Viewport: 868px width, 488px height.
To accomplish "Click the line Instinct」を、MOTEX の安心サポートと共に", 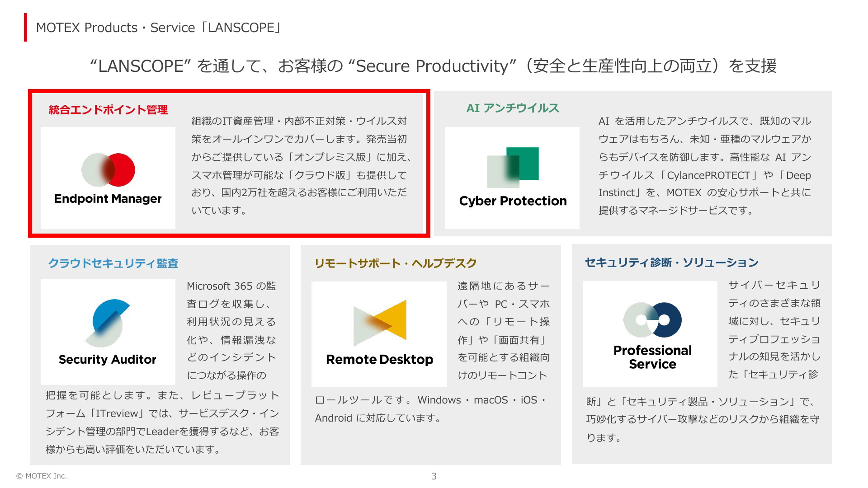I will [x=705, y=193].
